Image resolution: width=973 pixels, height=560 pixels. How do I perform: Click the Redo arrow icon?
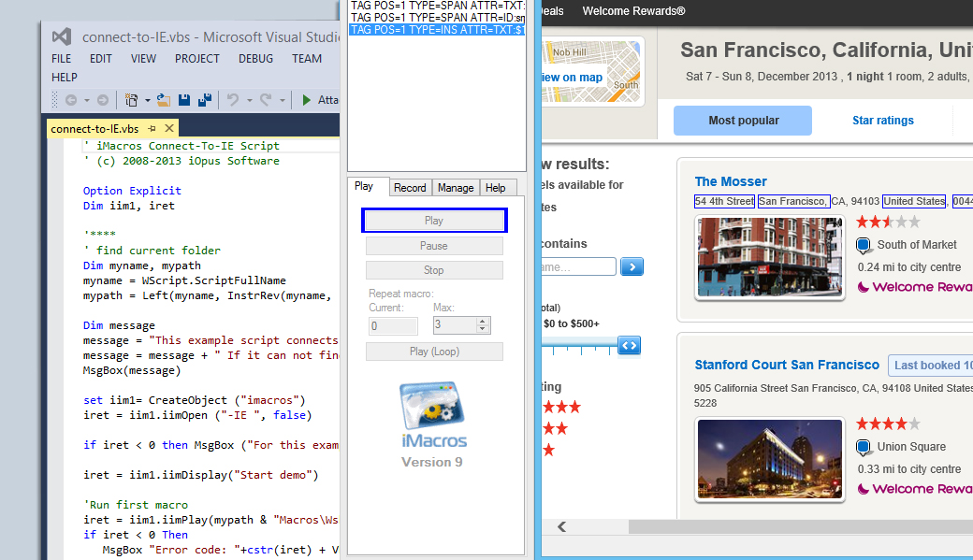266,100
